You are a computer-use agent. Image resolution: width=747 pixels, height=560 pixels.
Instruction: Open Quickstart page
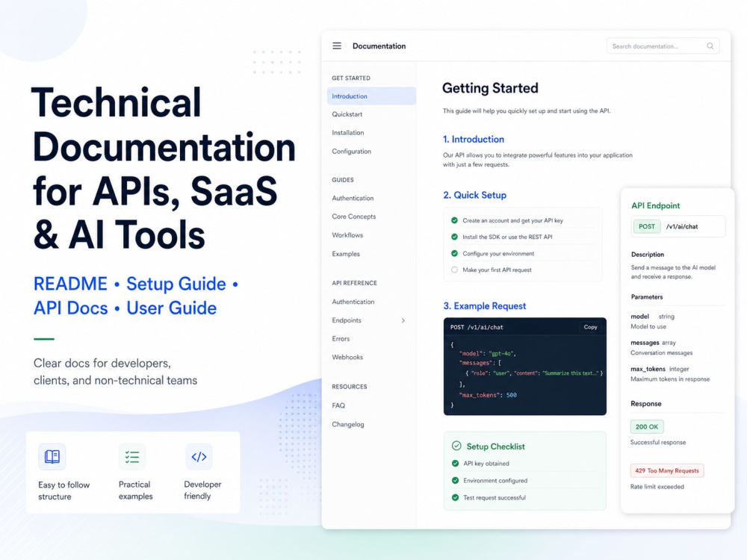click(347, 114)
